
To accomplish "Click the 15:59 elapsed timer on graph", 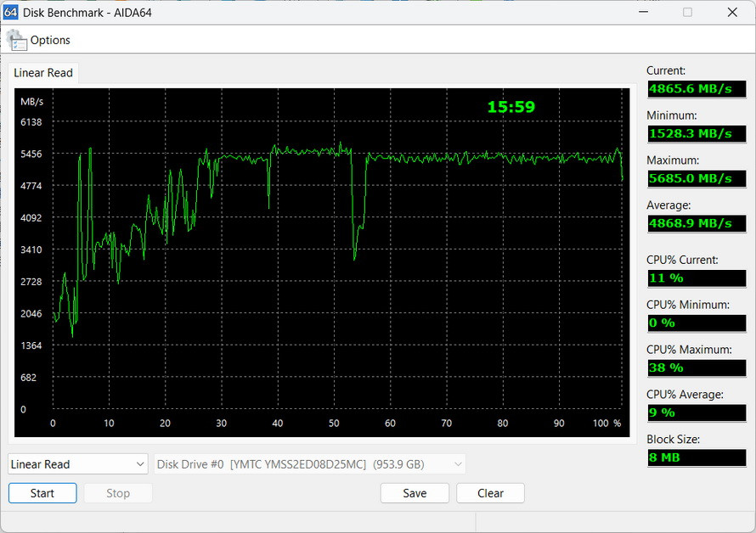I will click(511, 107).
